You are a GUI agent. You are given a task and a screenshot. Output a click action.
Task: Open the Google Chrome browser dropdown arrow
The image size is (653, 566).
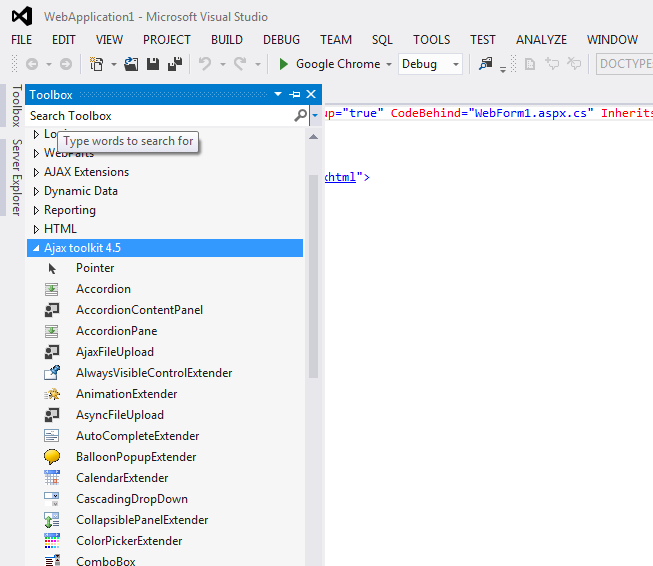tap(389, 65)
